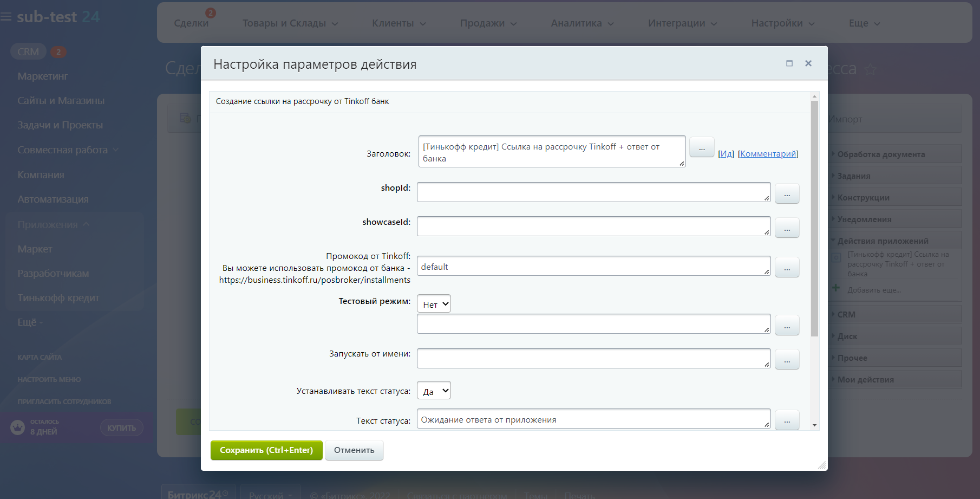The width and height of the screenshot is (980, 499).
Task: Click ellipsis button under Тестовый режим dropdown
Action: click(787, 325)
